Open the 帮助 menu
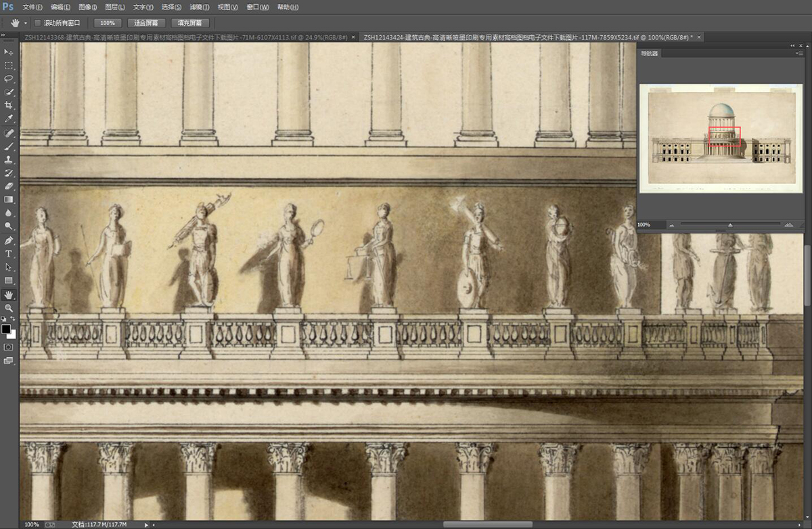This screenshot has width=812, height=529. [288, 7]
